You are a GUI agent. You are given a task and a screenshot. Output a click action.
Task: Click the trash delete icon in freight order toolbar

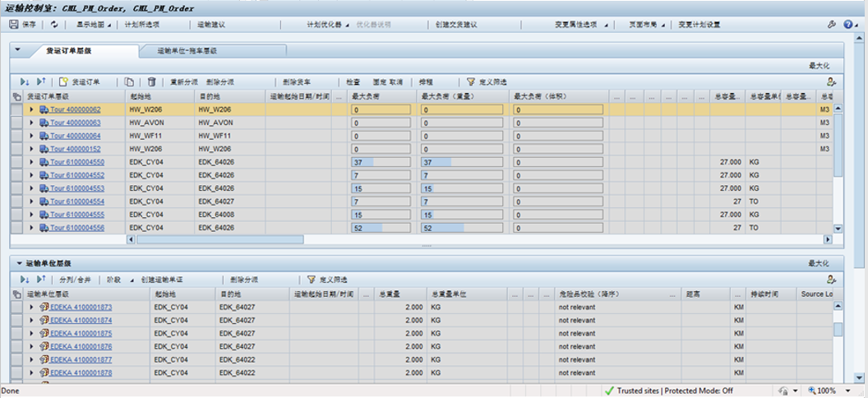tap(151, 82)
